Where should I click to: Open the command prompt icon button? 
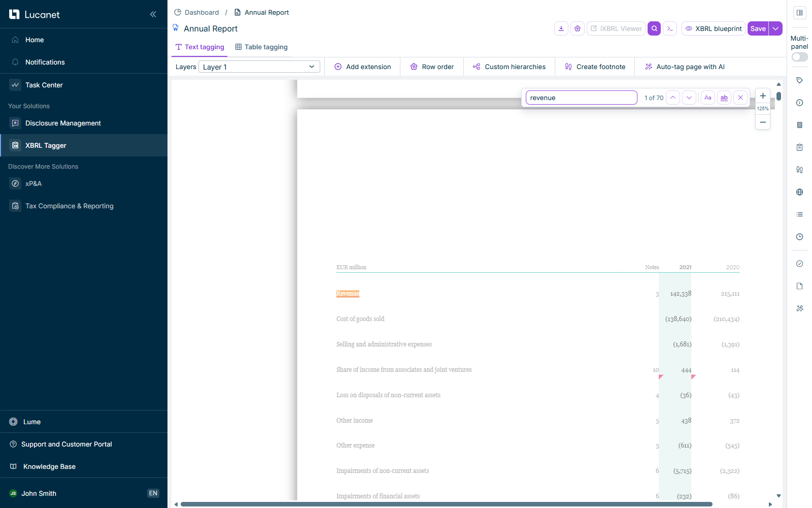[670, 28]
